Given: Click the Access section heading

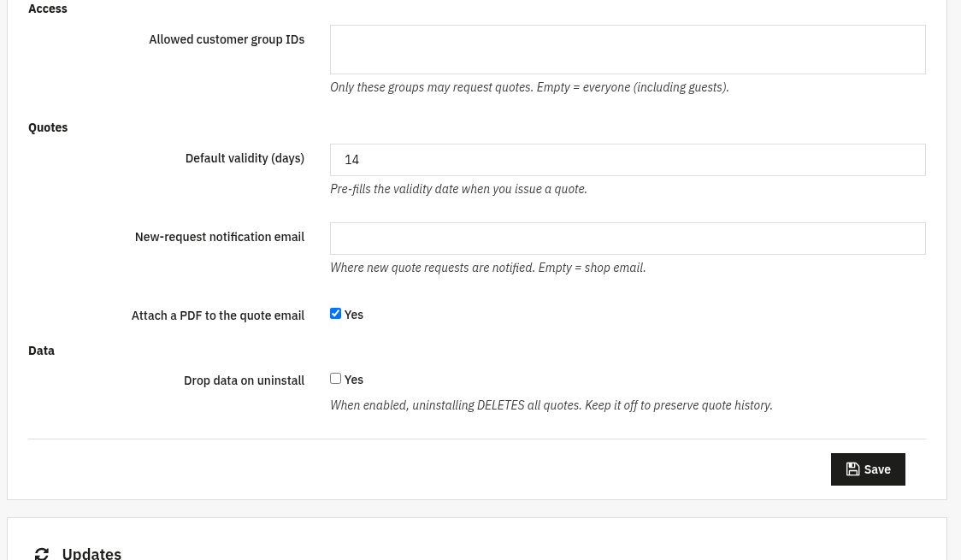Looking at the screenshot, I should point(48,9).
